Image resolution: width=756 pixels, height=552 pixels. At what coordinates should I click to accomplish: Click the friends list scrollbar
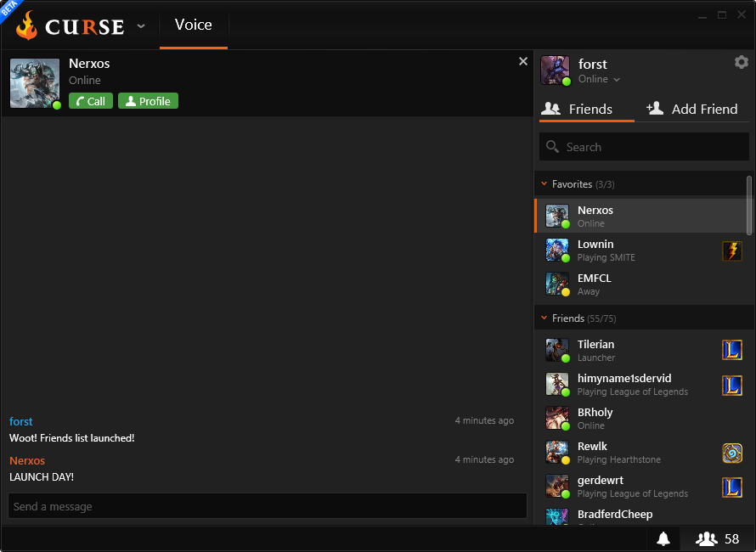[748, 205]
